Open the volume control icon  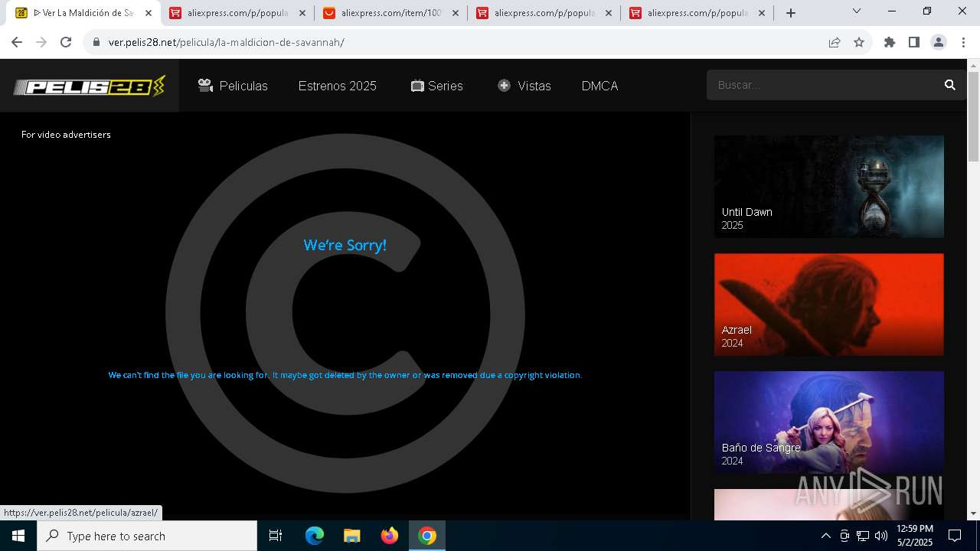(x=881, y=536)
